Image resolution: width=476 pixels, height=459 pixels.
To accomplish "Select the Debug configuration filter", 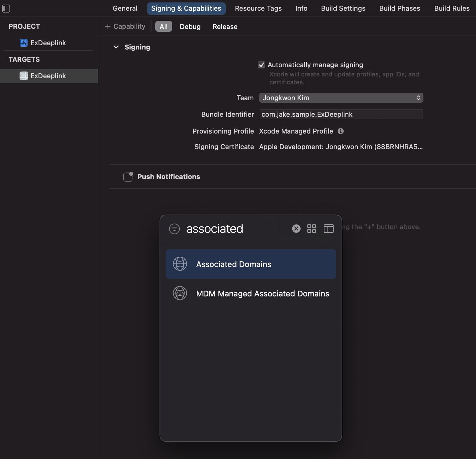I will coord(190,27).
